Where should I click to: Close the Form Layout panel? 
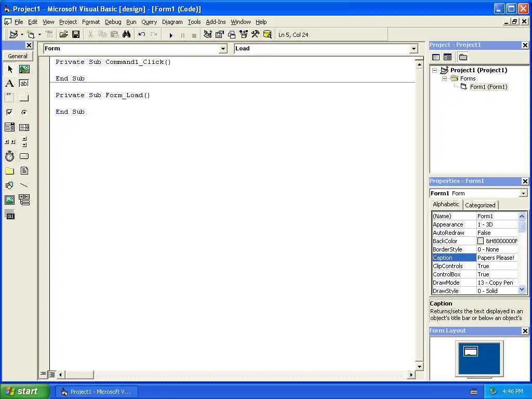[525, 331]
